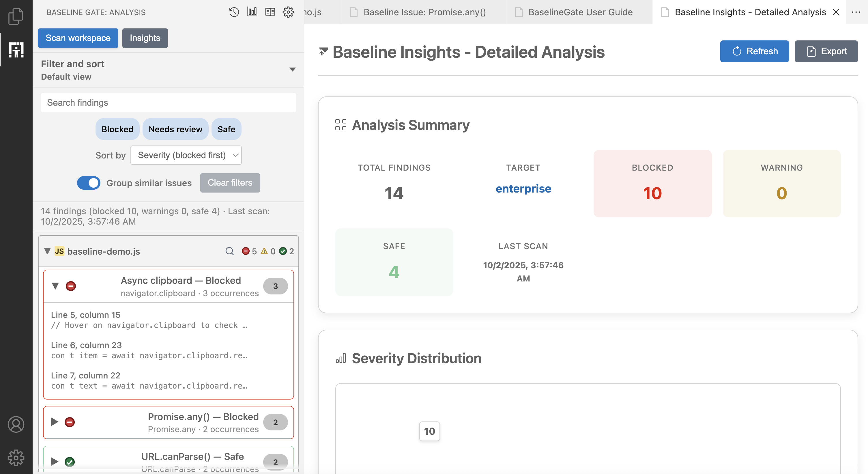The width and height of the screenshot is (868, 474).
Task: Open the Sort by severity dropdown
Action: click(186, 155)
